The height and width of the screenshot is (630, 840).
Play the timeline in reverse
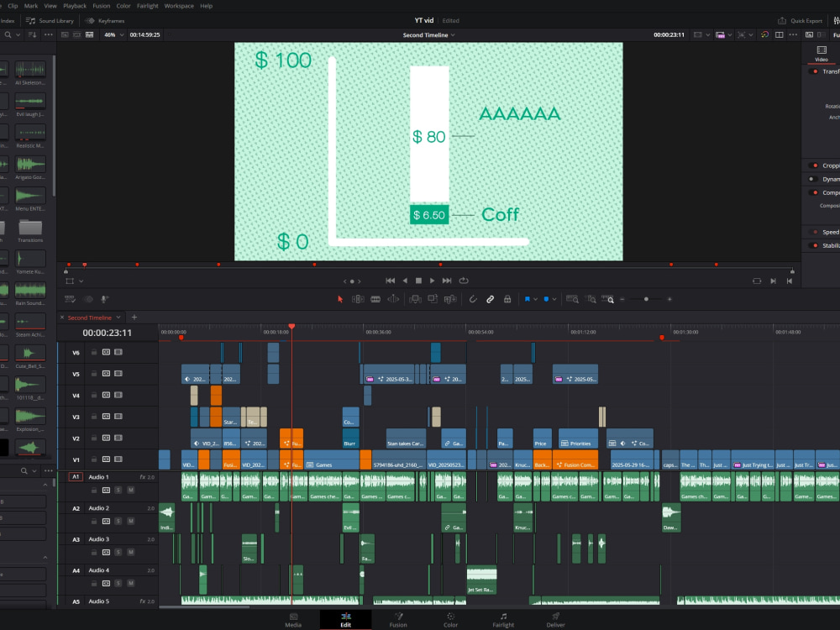pyautogui.click(x=405, y=281)
